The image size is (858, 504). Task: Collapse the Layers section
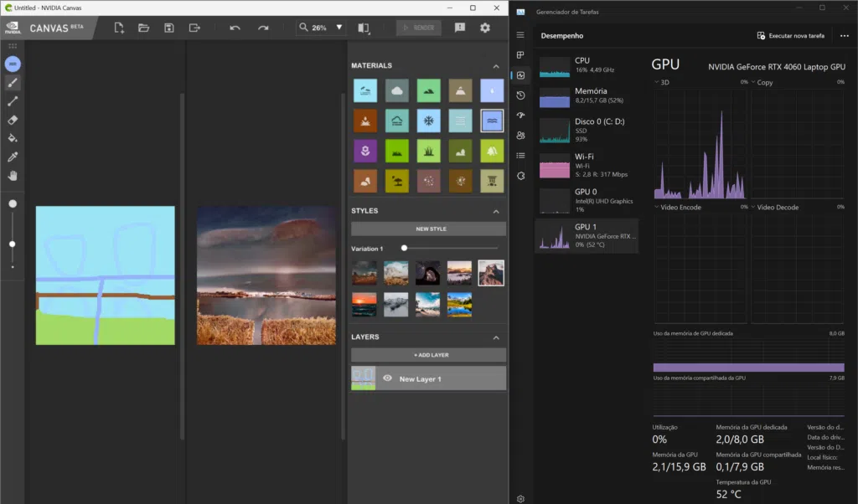pyautogui.click(x=497, y=337)
